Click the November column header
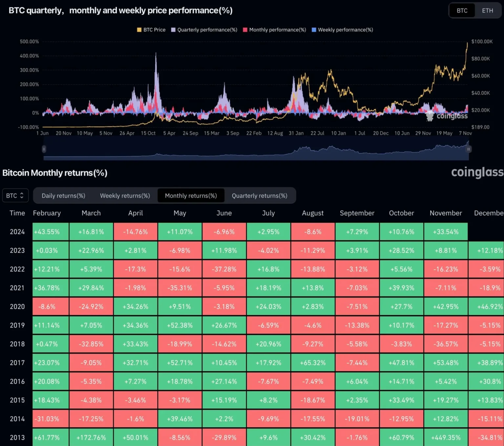The image size is (504, 446). (446, 213)
